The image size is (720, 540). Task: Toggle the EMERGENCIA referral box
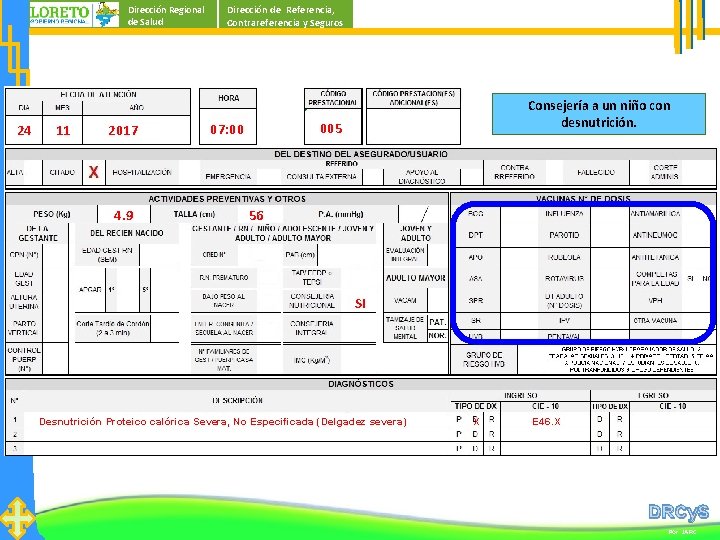pos(269,177)
